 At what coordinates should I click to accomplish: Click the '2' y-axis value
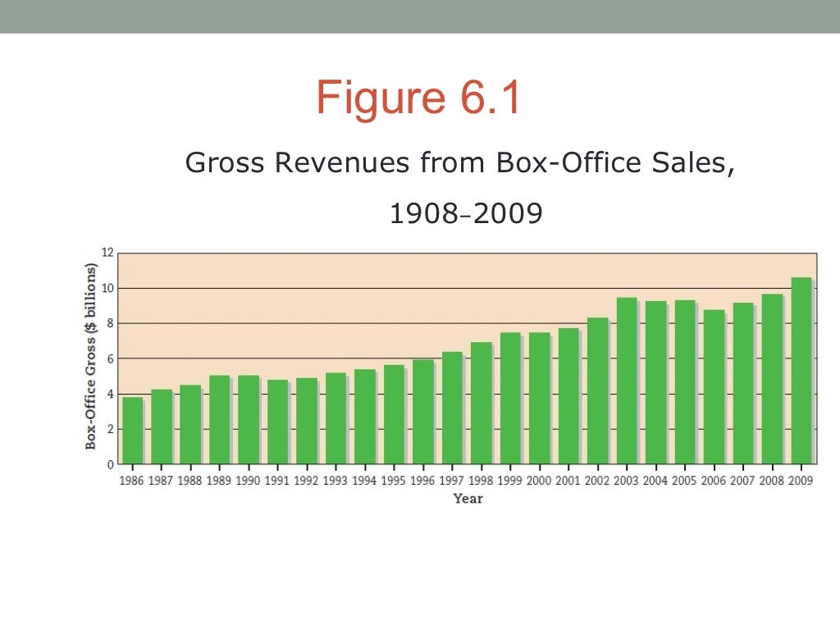tap(111, 429)
